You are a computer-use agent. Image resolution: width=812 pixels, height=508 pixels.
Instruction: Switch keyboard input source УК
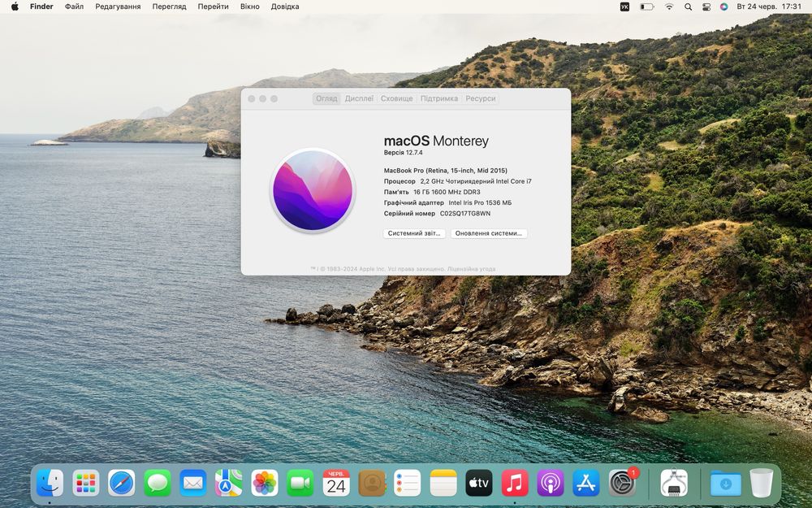pyautogui.click(x=624, y=7)
